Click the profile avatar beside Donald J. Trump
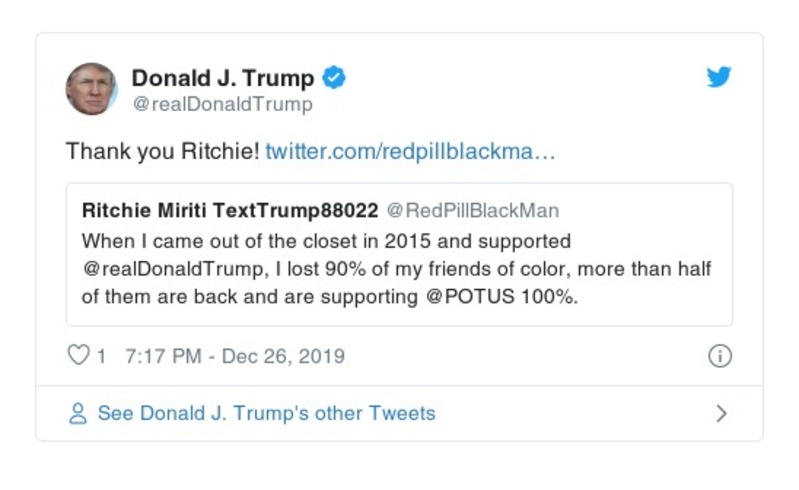The width and height of the screenshot is (799, 490). click(x=91, y=89)
